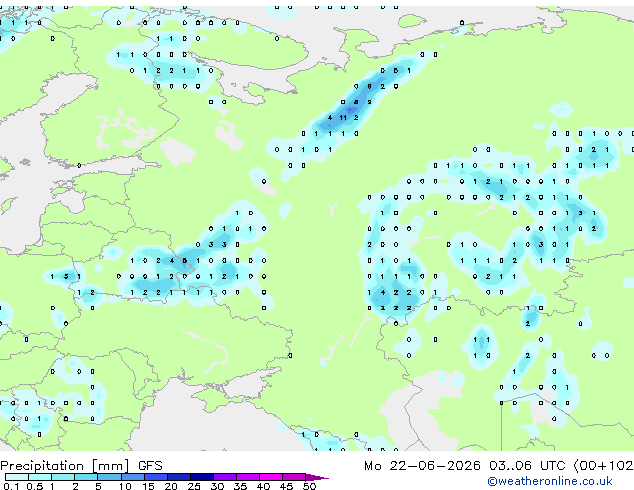Click the 'Precipitation [mm] GFS' title
This screenshot has height=490, width=634.
(81, 466)
